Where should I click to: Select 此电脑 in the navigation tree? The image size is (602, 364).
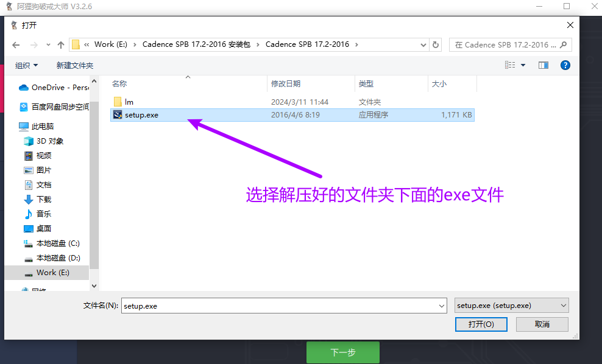pos(36,126)
